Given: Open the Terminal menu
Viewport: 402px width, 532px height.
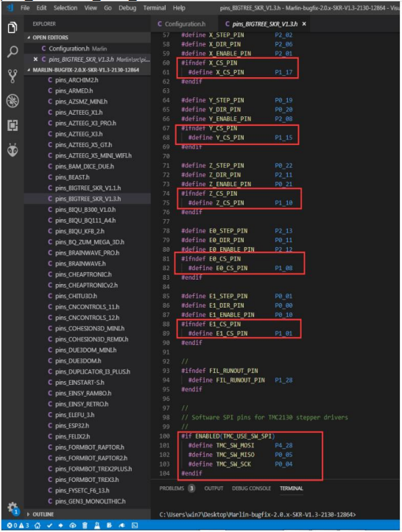Looking at the screenshot, I should 155,8.
